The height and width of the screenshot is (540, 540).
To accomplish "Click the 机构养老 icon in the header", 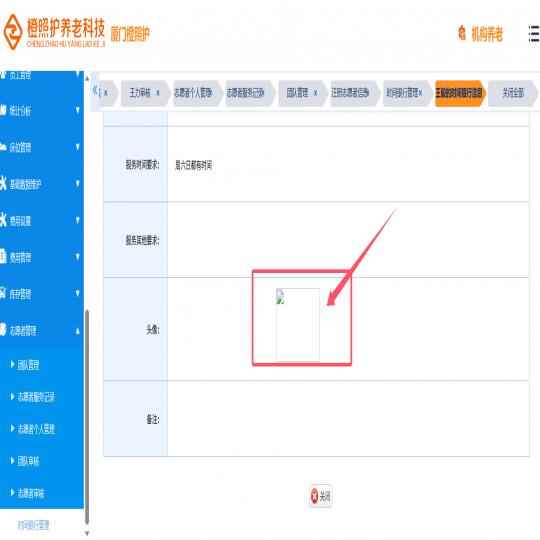I will [462, 33].
